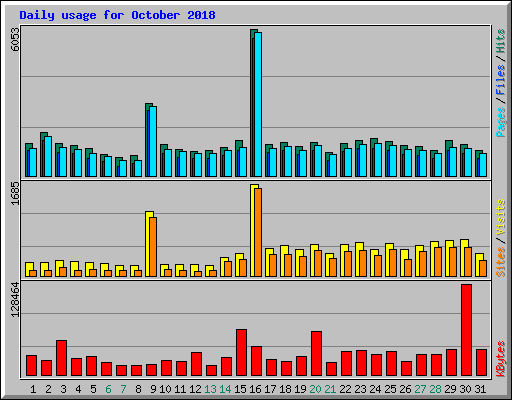The image size is (512, 400).
Task: Click the orange sites bar for day 9
Action: 153,247
